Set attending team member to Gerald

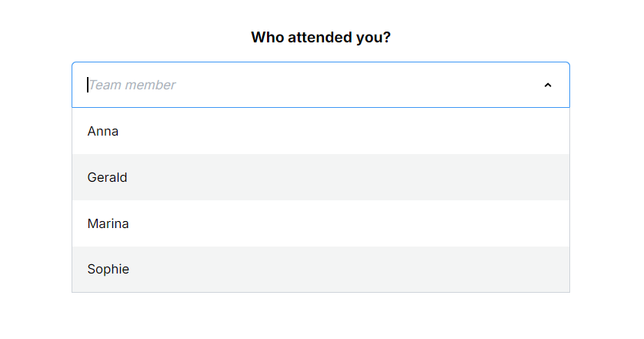[107, 177]
